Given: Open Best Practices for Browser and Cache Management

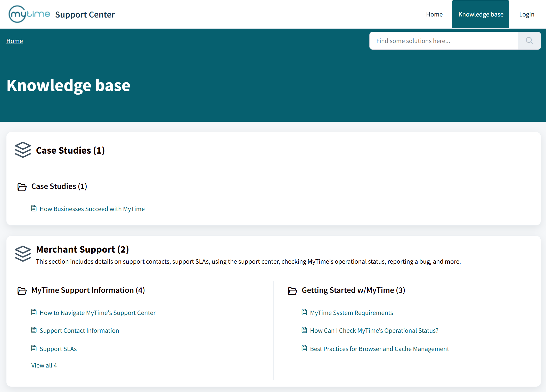Looking at the screenshot, I should 380,349.
